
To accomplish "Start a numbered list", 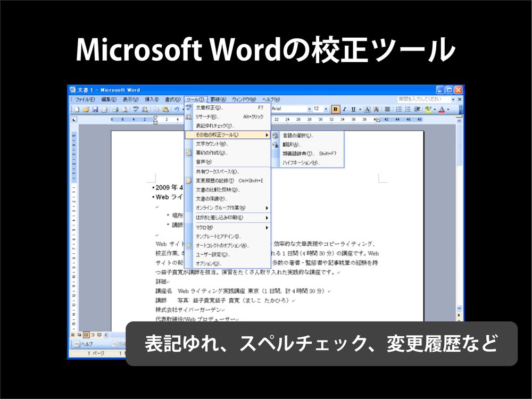I will [399, 109].
